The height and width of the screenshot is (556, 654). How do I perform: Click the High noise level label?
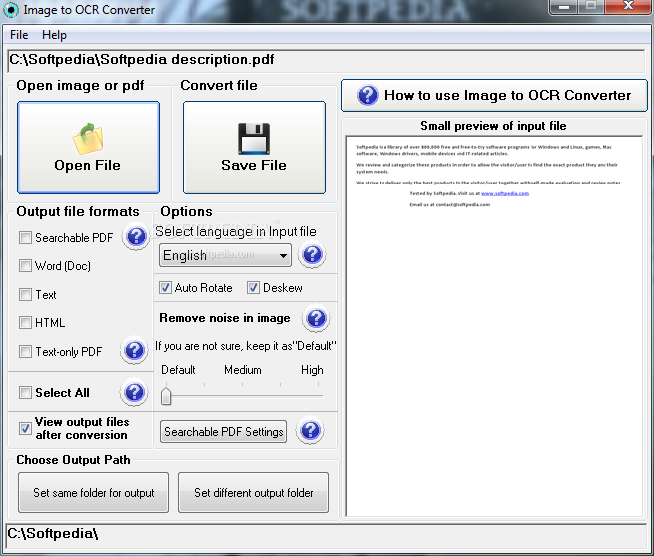coord(312,370)
